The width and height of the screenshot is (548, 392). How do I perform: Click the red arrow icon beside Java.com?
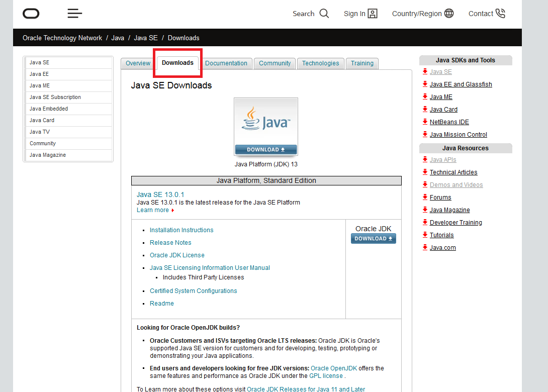click(425, 247)
